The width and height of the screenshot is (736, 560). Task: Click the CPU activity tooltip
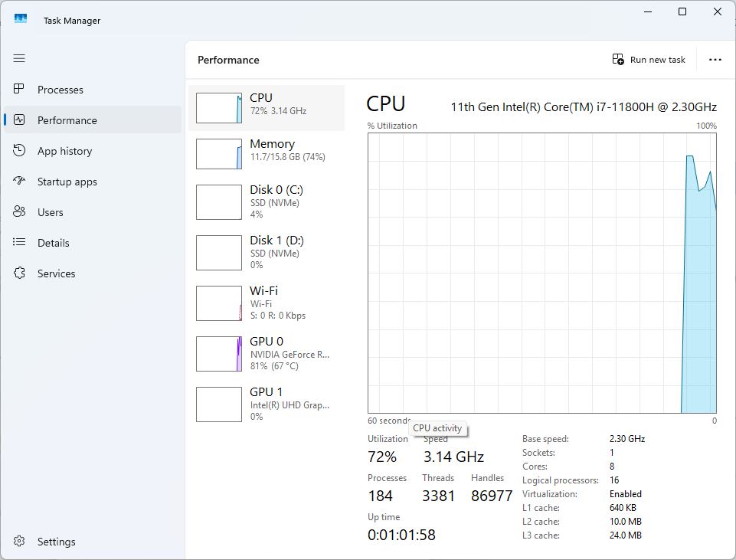click(x=437, y=428)
